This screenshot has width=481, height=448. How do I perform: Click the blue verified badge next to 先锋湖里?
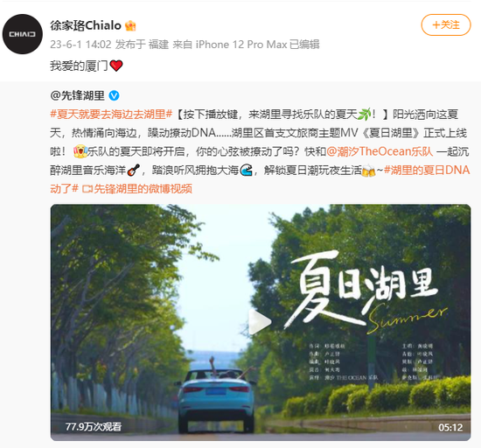click(x=114, y=95)
